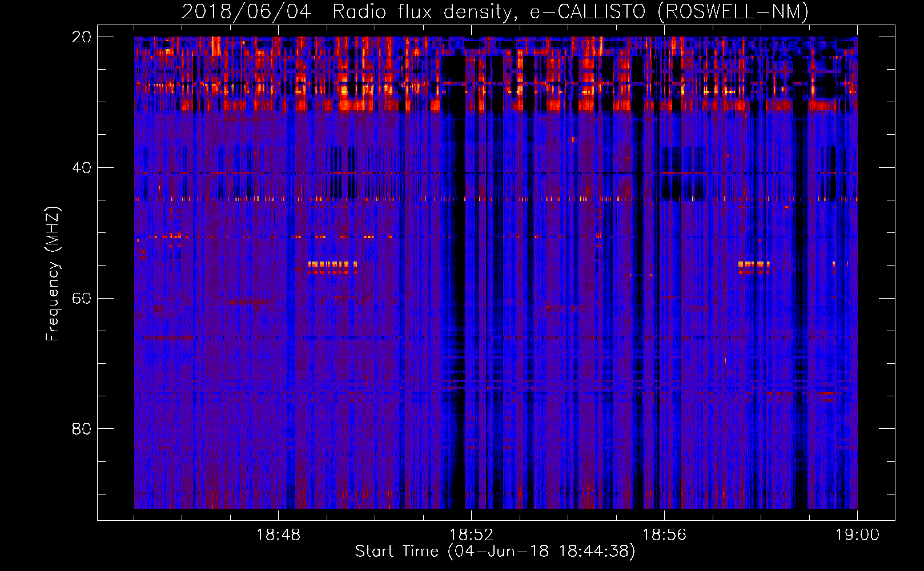Click the 18:56 time tick label
Image resolution: width=924 pixels, height=571 pixels.
664,535
